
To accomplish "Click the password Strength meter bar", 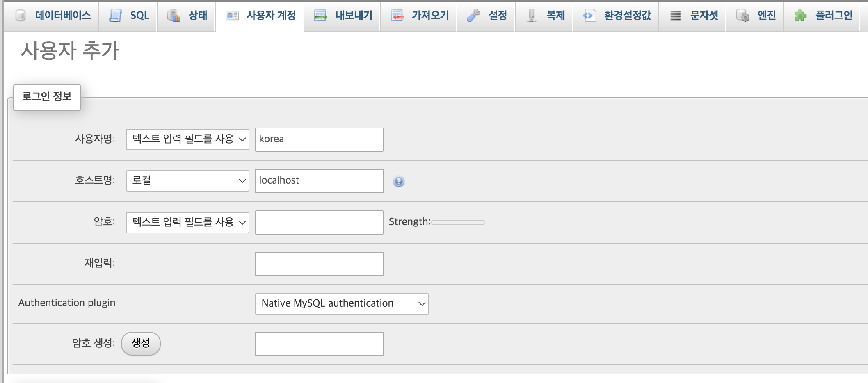I will tap(458, 222).
